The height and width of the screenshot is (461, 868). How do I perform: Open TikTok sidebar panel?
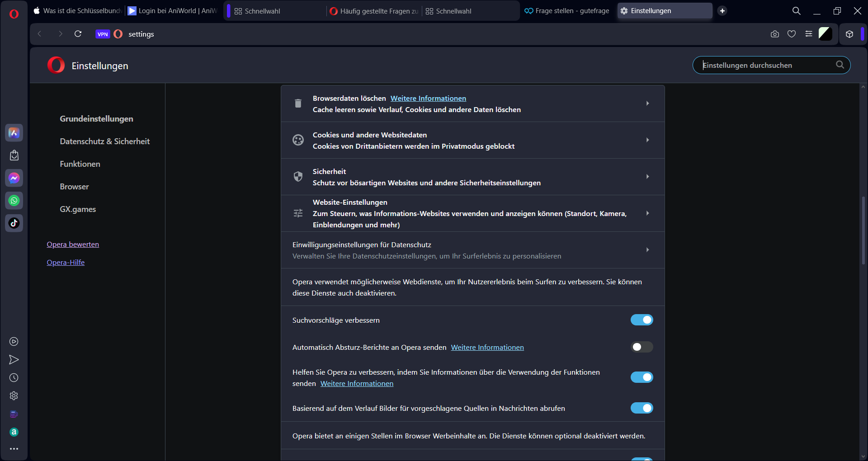point(14,223)
